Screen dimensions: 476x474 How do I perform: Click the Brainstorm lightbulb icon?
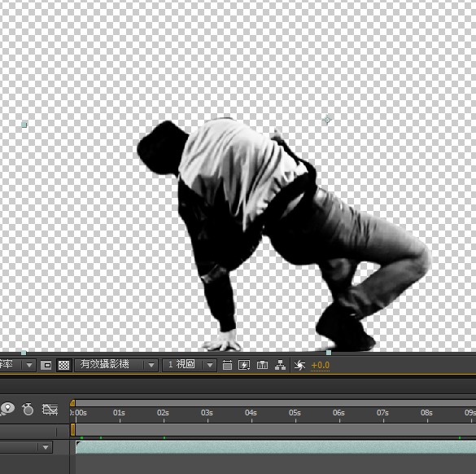[7, 409]
